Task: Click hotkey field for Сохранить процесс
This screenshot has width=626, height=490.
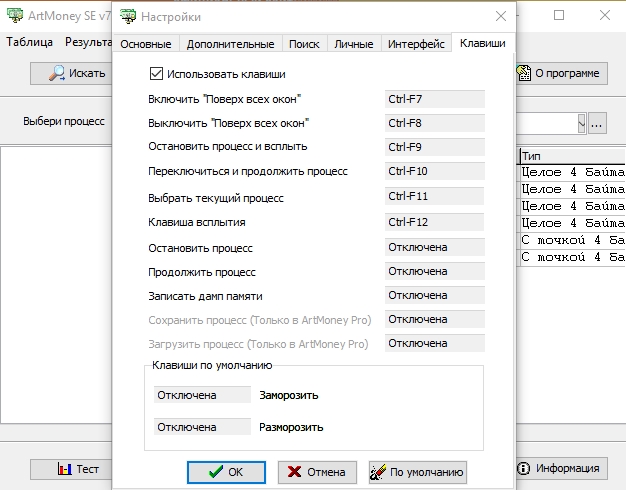Action: [x=435, y=319]
